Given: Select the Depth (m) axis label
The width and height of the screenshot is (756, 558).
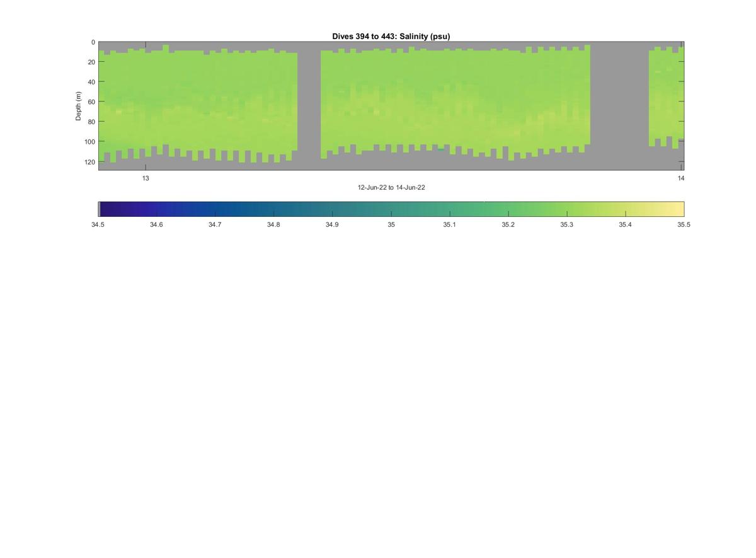Looking at the screenshot, I should 79,106.
